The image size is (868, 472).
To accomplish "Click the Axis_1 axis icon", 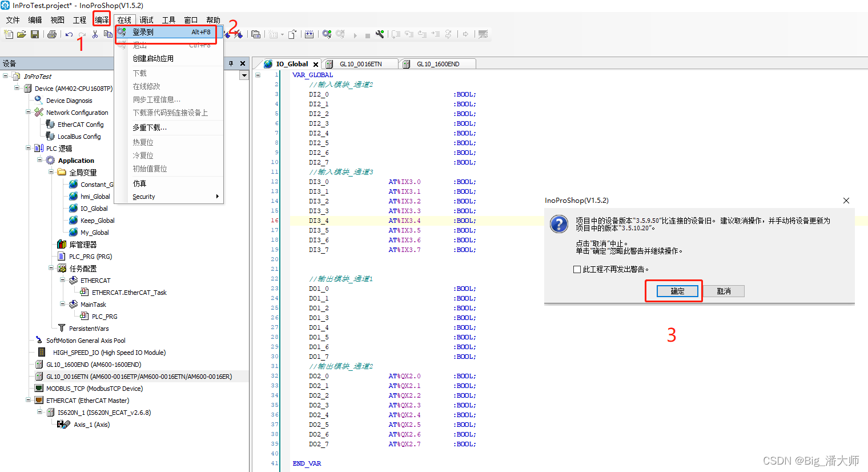I will 63,424.
